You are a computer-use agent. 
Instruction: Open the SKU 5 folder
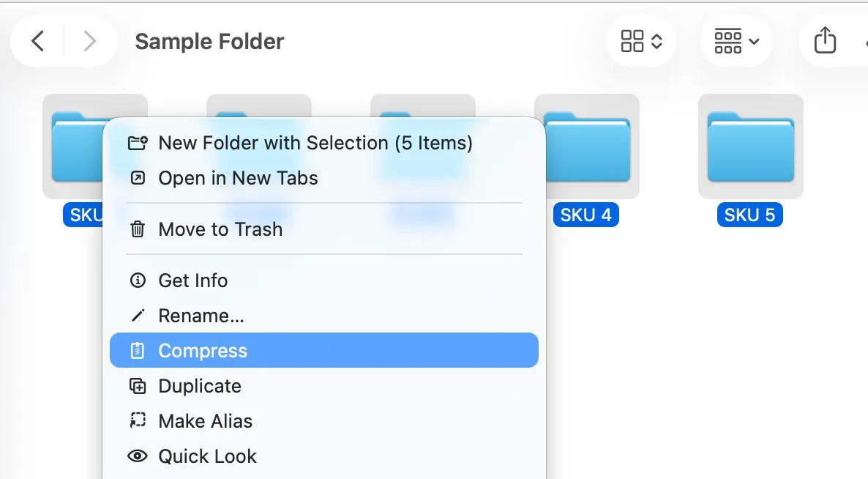(750, 146)
